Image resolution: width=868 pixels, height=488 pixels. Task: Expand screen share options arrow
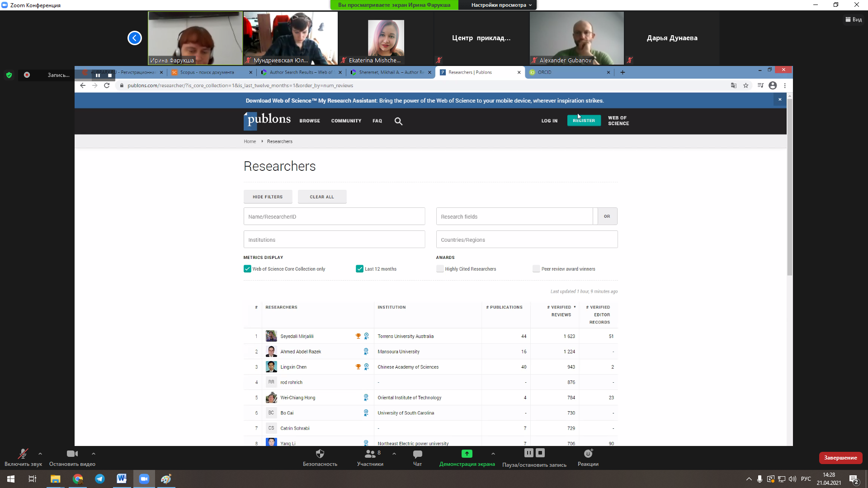(493, 454)
